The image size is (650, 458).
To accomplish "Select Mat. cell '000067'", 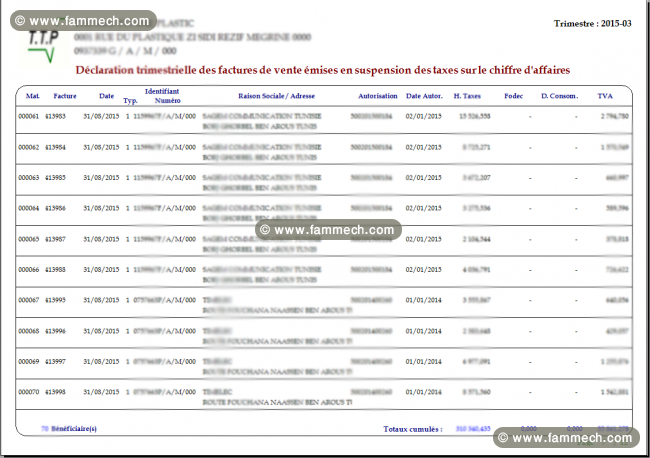I will [29, 300].
